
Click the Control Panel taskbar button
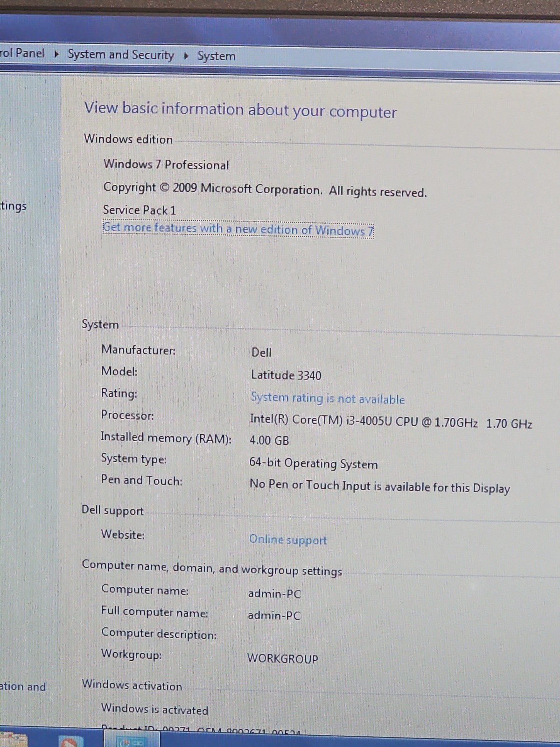[x=131, y=740]
